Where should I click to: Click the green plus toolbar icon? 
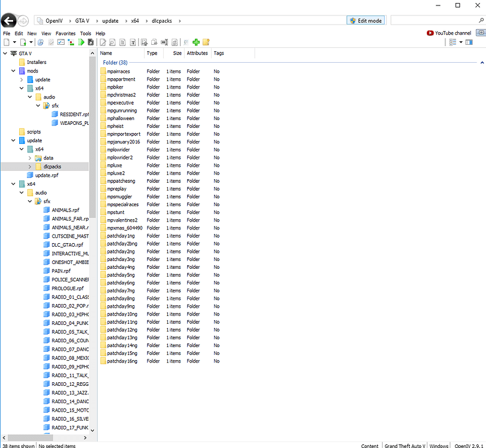[196, 42]
